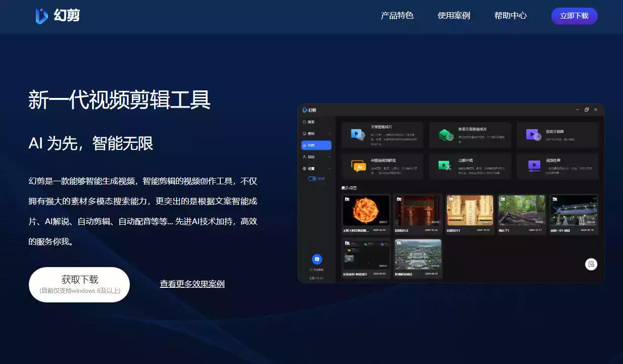Expand the 我的 sidebar section chevron
The width and height of the screenshot is (623, 364).
329,157
